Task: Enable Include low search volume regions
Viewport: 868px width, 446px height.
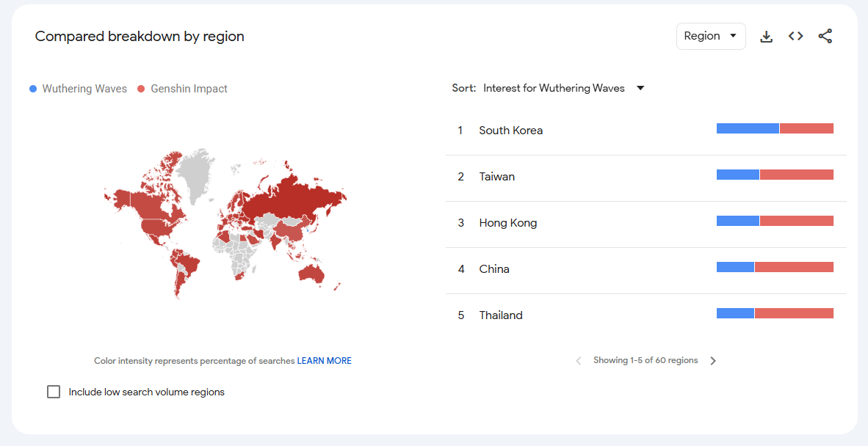Action: click(x=54, y=392)
